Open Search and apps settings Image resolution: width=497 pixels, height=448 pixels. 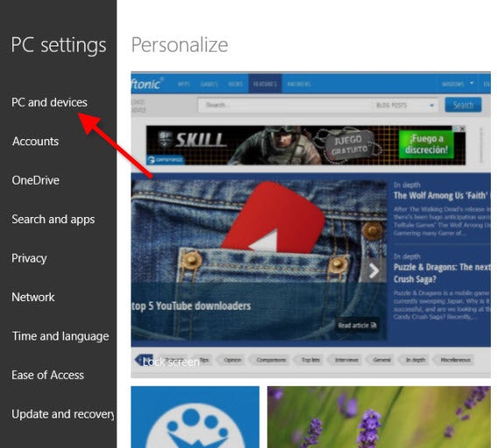(x=53, y=220)
